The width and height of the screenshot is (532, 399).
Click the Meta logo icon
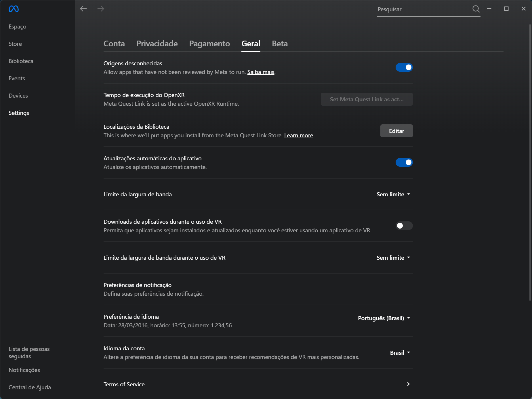click(14, 9)
